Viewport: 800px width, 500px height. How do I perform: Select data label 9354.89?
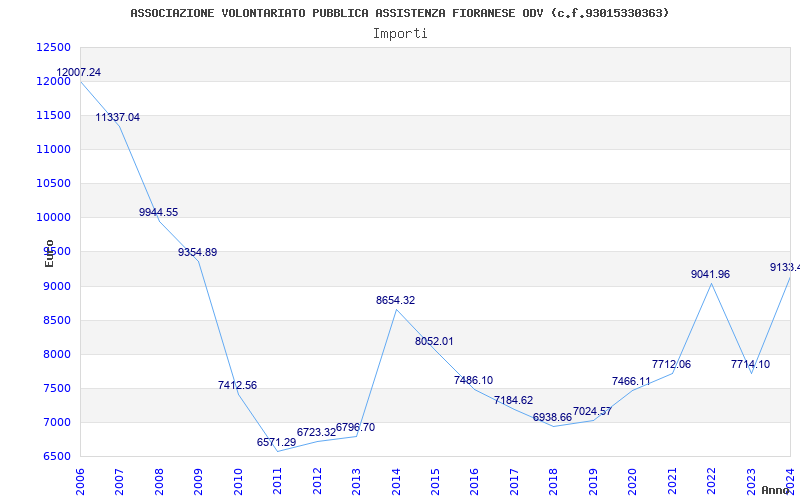(x=197, y=252)
